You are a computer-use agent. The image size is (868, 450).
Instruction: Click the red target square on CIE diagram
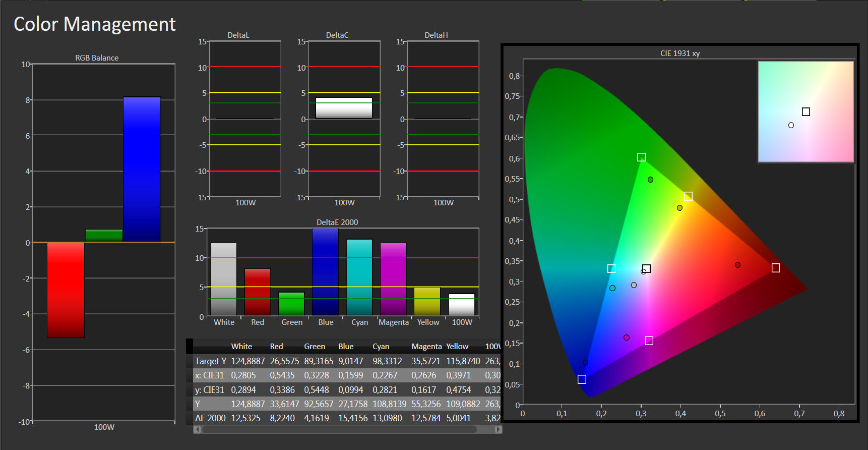pos(776,268)
